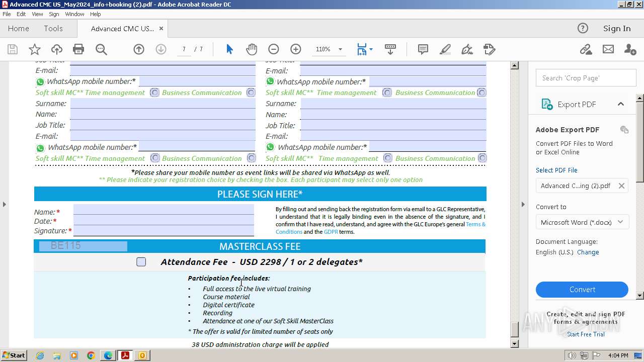This screenshot has height=362, width=644.
Task: Click the Save file icon
Action: pos(13,49)
